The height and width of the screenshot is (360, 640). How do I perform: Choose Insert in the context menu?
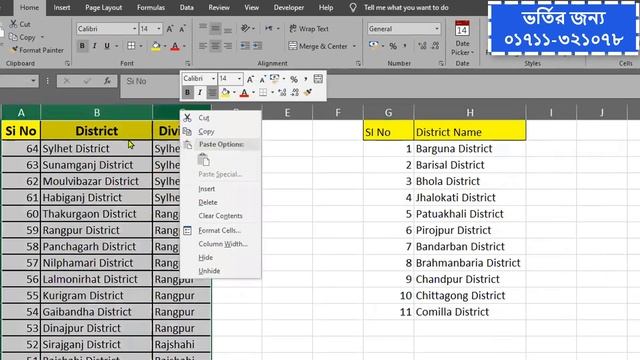click(220, 189)
